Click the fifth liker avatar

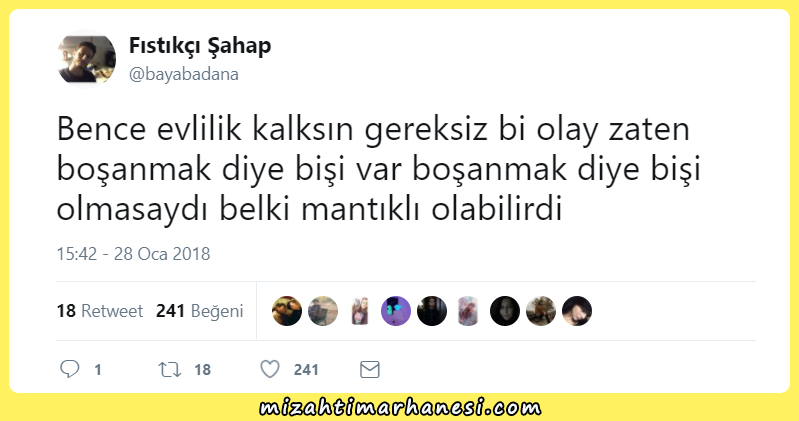[x=432, y=311]
